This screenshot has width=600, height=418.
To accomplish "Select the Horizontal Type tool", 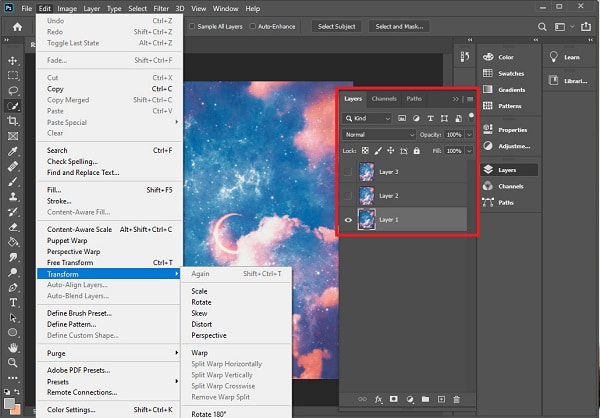I will [13, 302].
